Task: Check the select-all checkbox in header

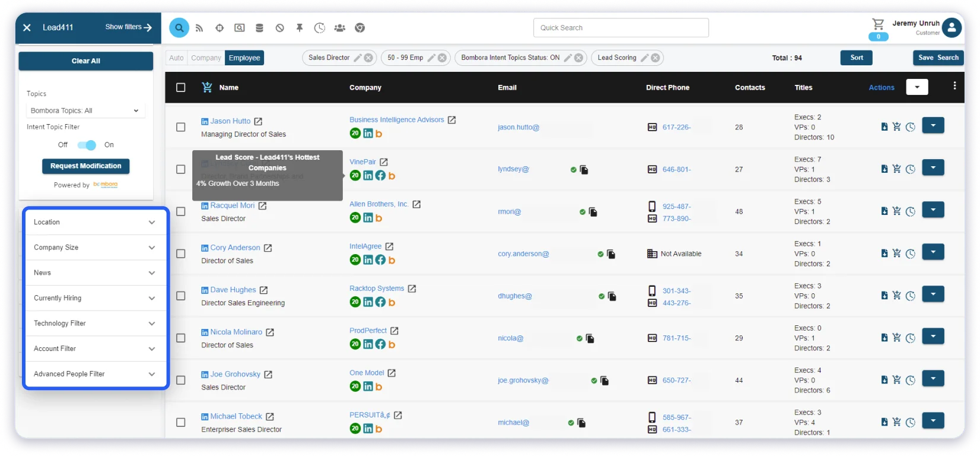Action: 181,87
